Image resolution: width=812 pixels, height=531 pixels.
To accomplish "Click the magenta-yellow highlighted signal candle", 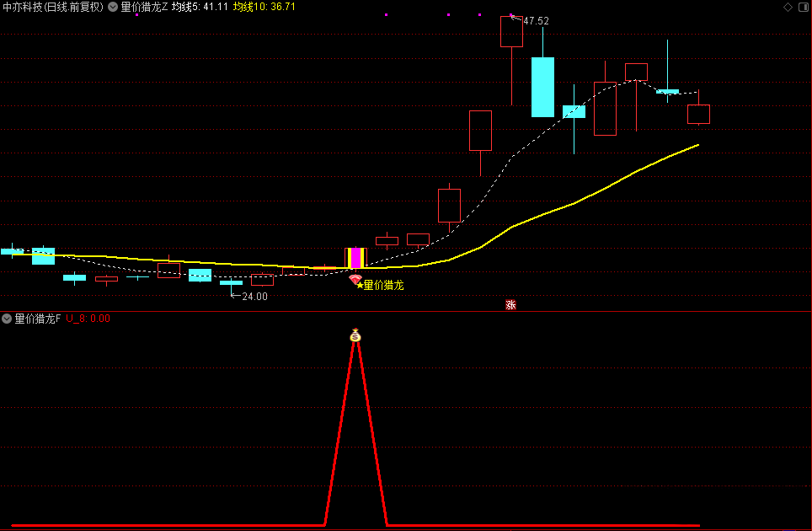I will pos(355,258).
